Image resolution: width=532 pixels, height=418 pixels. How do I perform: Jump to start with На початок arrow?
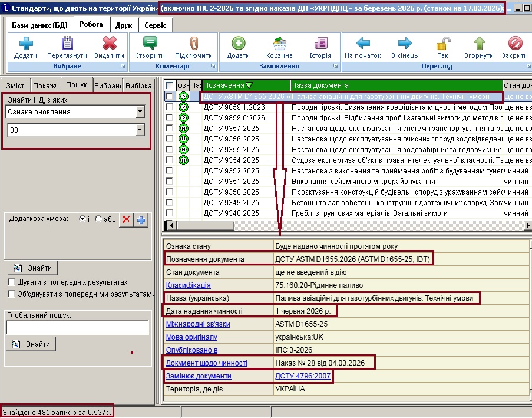click(x=363, y=44)
